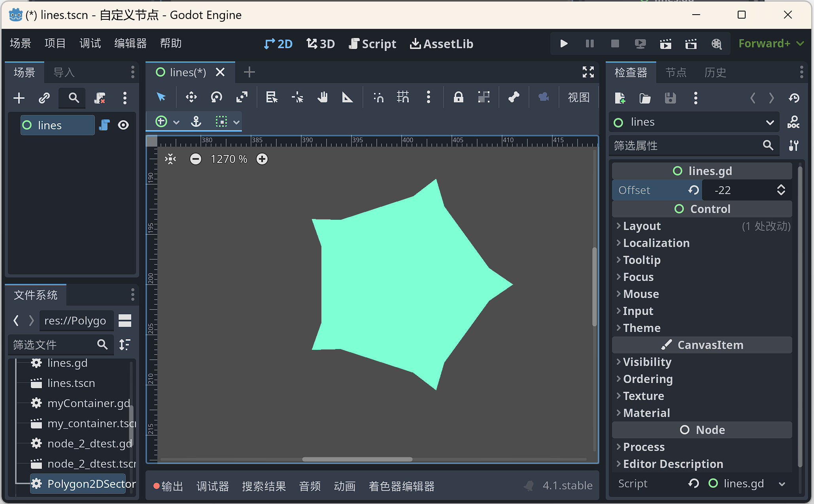Screen dimensions: 814x504
Task: Expand the Visibility section under CanvasItem
Action: (x=647, y=362)
